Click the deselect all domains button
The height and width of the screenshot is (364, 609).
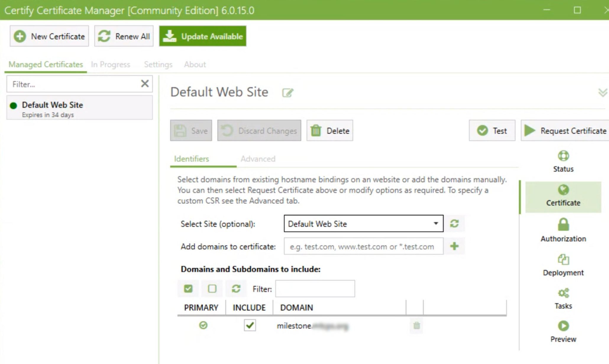point(212,289)
